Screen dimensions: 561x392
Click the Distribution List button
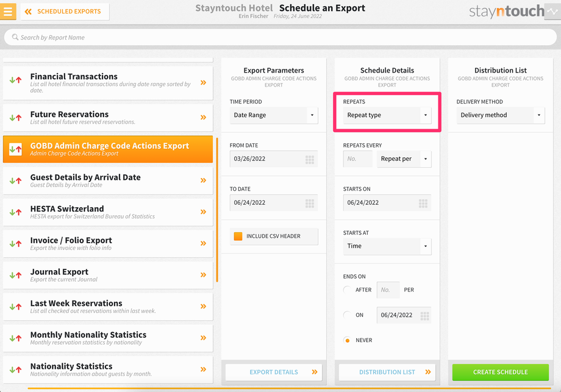coord(387,372)
